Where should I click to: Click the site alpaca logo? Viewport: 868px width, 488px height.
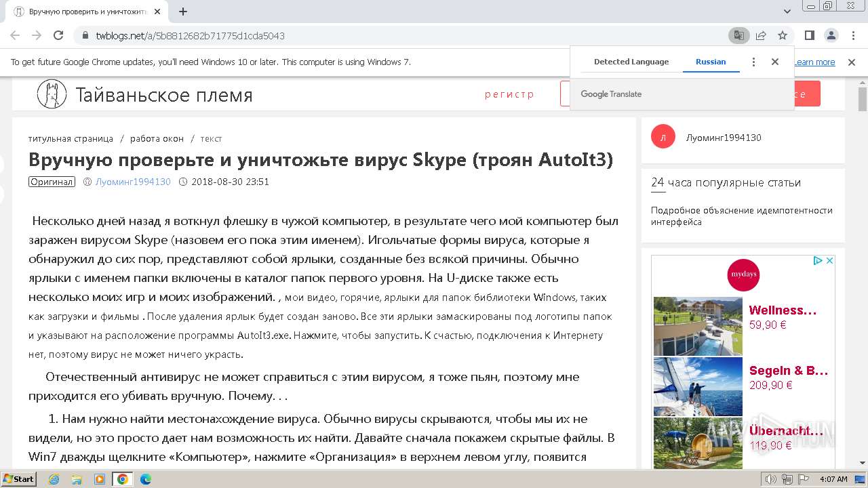pos(52,94)
